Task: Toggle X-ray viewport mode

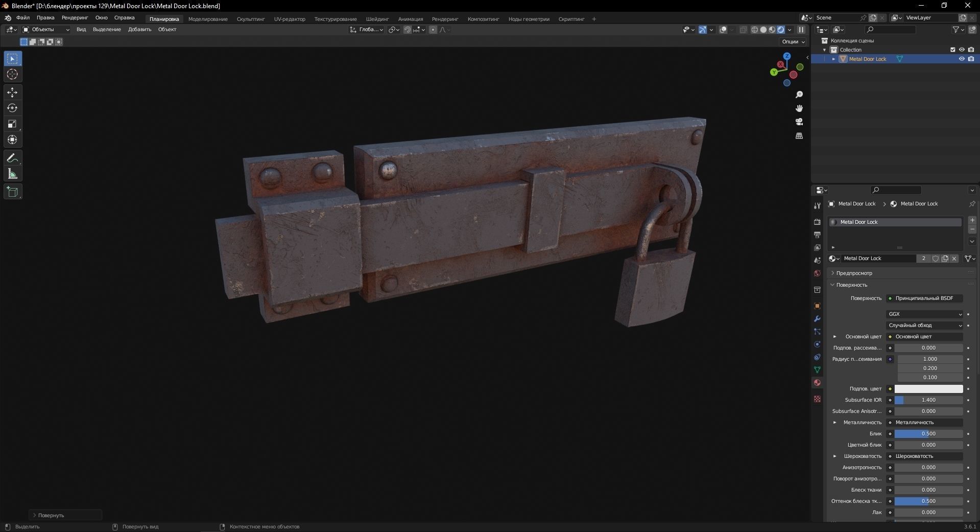Action: pos(744,30)
